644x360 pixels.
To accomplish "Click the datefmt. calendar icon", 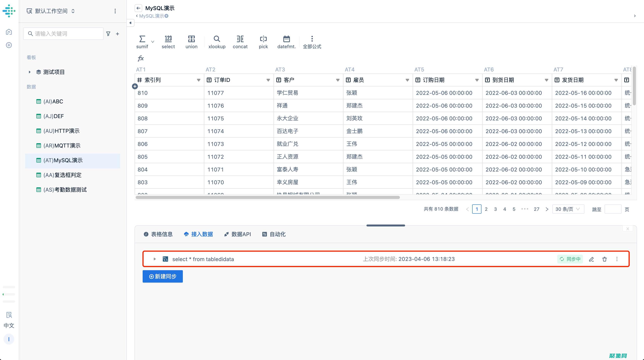I will pyautogui.click(x=286, y=39).
